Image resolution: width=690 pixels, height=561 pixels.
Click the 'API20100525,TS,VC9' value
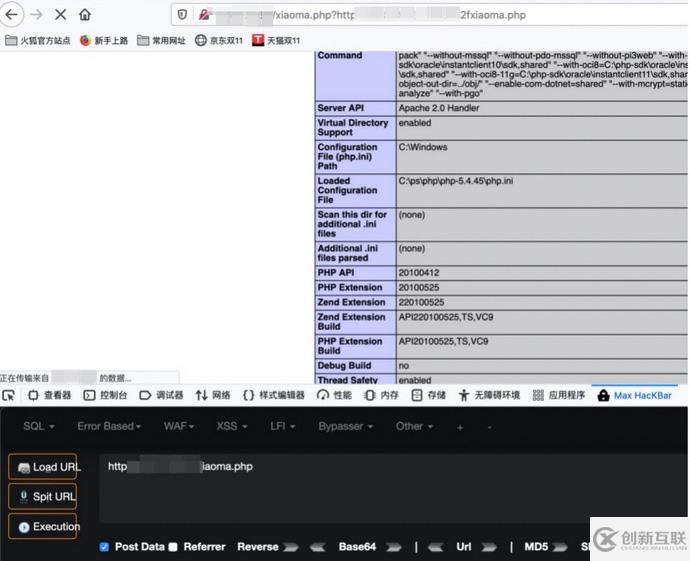pyautogui.click(x=443, y=341)
